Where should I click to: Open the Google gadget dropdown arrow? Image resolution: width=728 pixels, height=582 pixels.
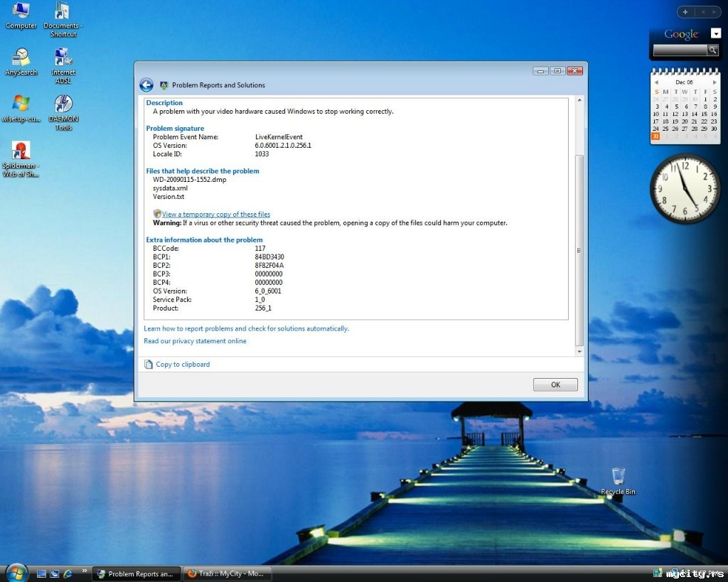tap(715, 33)
